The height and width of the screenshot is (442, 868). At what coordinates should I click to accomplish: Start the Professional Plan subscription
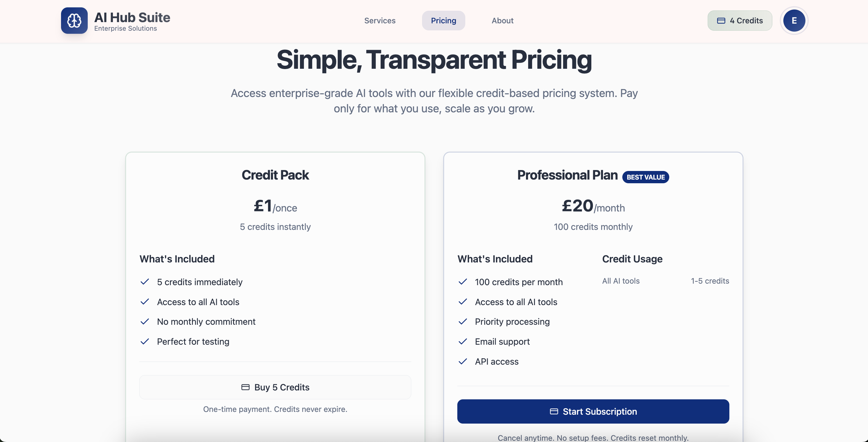click(593, 411)
